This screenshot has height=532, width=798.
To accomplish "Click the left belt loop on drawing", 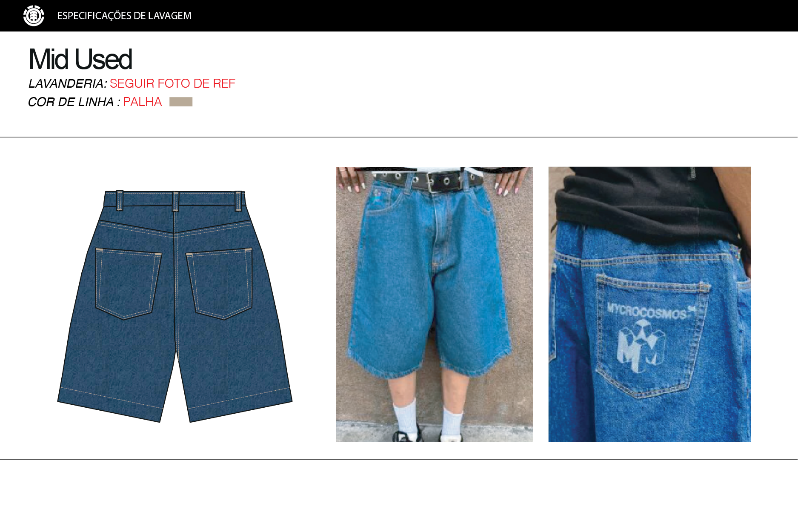I will coord(120,200).
